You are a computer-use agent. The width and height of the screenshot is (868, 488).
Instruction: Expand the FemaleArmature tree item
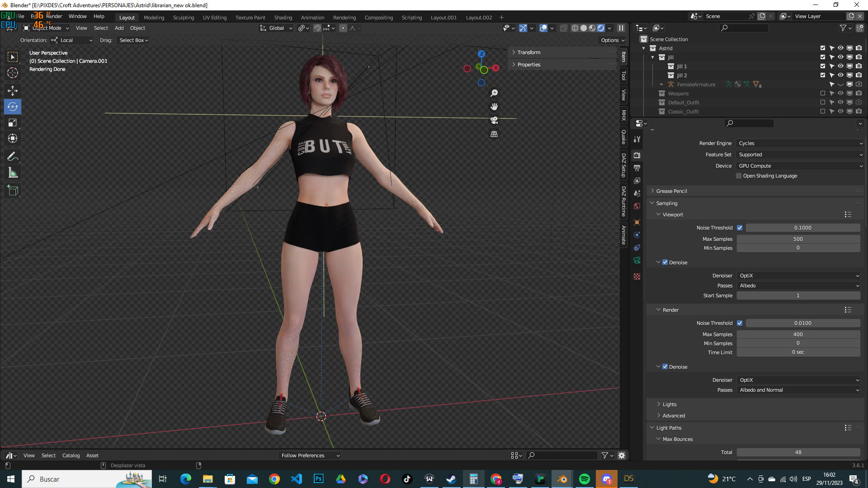pyautogui.click(x=662, y=84)
